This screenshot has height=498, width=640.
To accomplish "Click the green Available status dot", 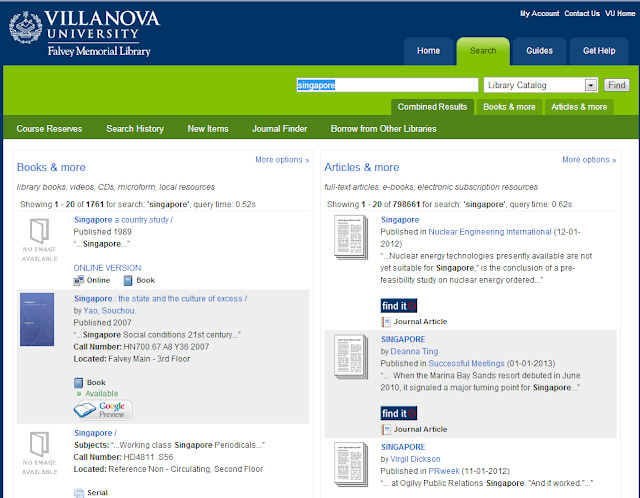I will click(x=79, y=394).
